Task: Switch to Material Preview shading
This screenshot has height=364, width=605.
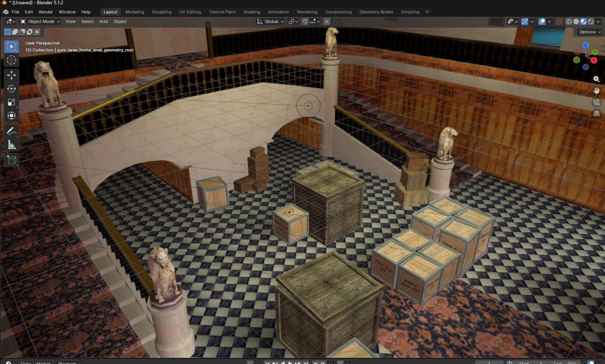Action: [x=583, y=22]
